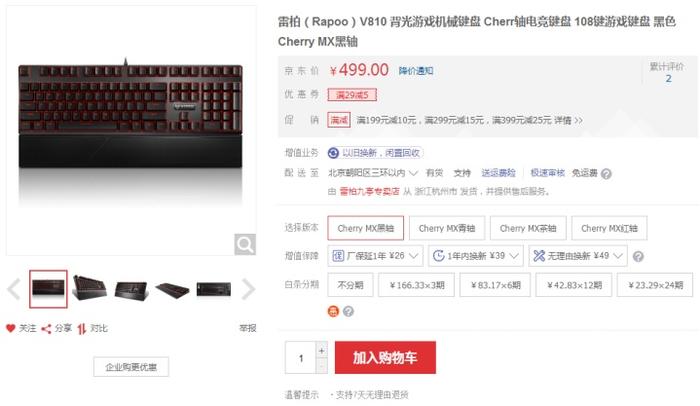Expand the 厂保延1年 ¥26 dropdown
Image resolution: width=700 pixels, height=406 pixels.
pos(375,256)
